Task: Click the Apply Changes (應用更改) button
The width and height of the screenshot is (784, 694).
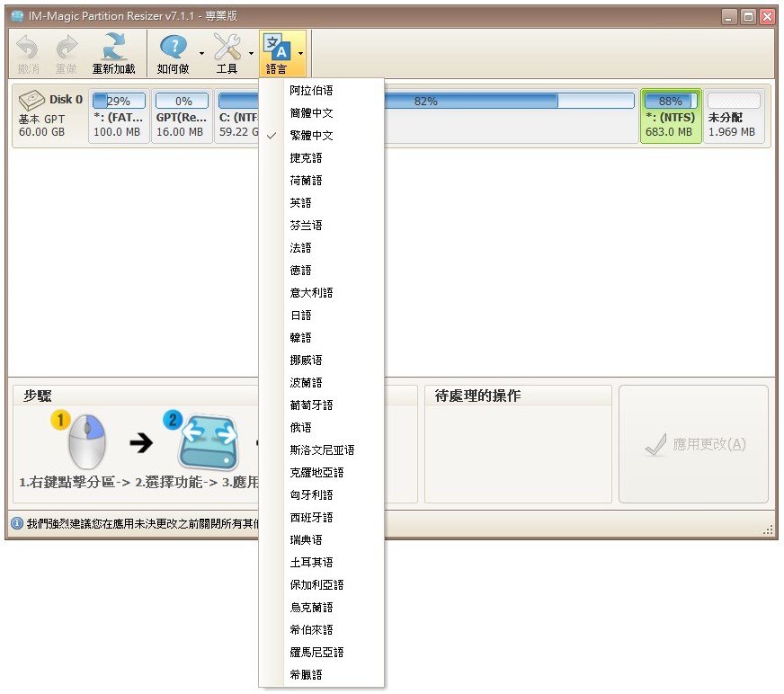Action: tap(693, 444)
